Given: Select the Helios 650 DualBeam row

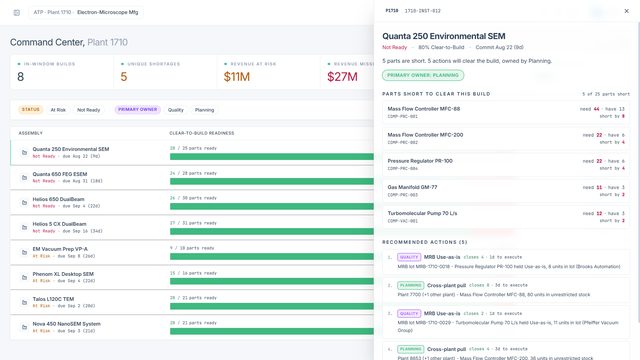Looking at the screenshot, I should 192,202.
